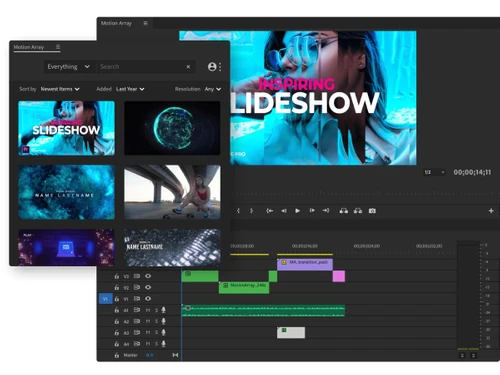Enable voice-over record on track A3
The width and height of the screenshot is (500, 375).
click(x=164, y=332)
